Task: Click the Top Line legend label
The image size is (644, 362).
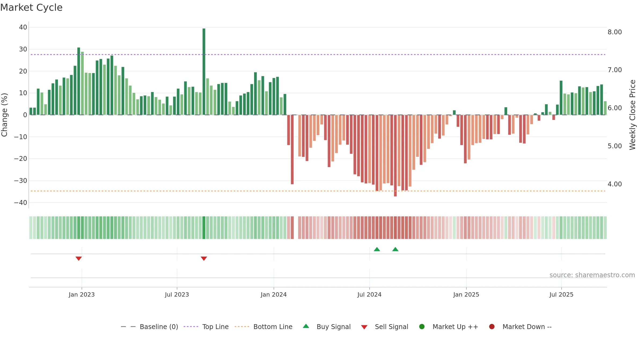Action: click(x=215, y=327)
